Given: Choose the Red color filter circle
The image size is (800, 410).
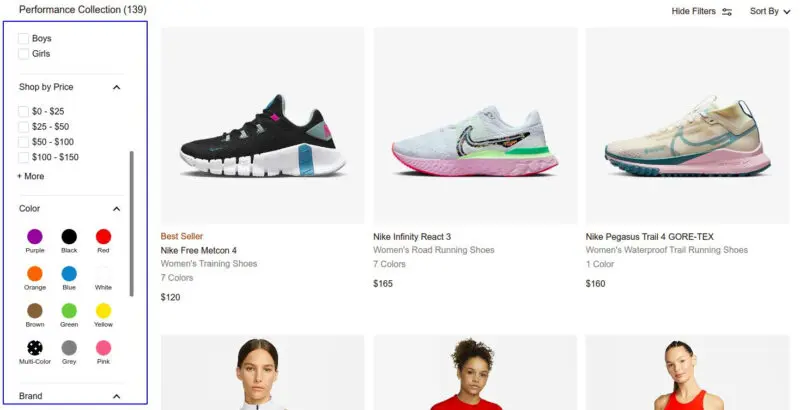Looking at the screenshot, I should (x=103, y=237).
